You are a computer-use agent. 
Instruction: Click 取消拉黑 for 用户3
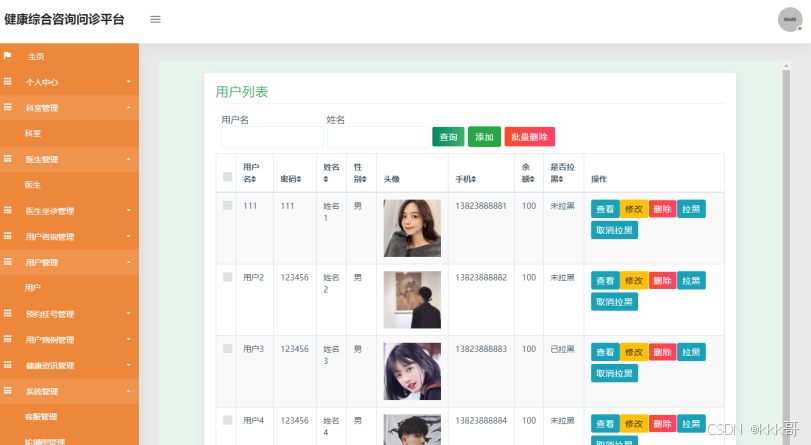614,373
